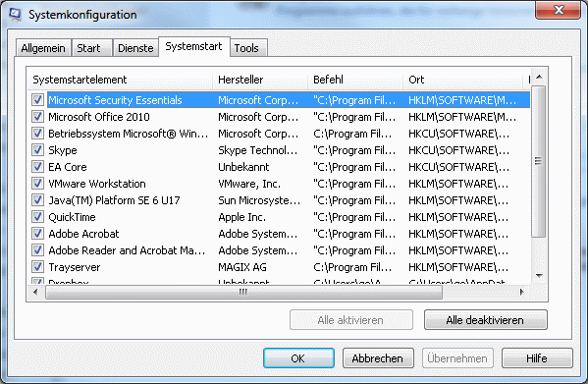Click the Alle deaktivieren button
The height and width of the screenshot is (384, 588).
tap(485, 320)
